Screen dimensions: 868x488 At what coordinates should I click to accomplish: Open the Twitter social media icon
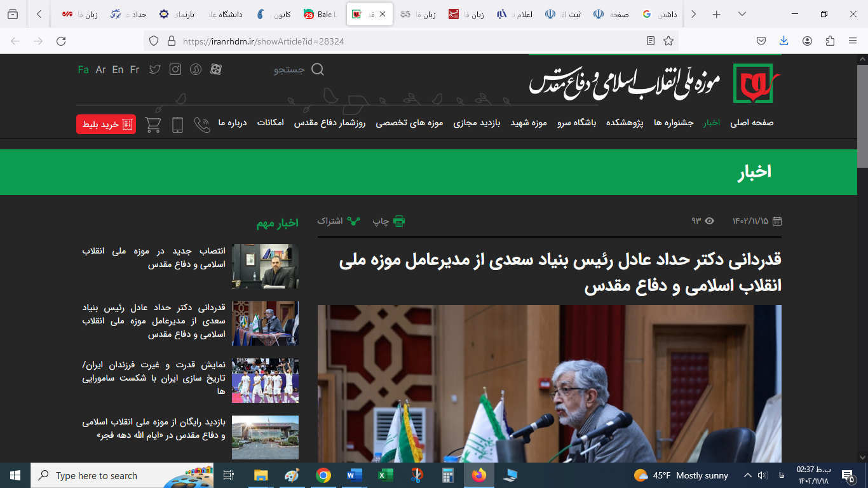click(x=155, y=70)
